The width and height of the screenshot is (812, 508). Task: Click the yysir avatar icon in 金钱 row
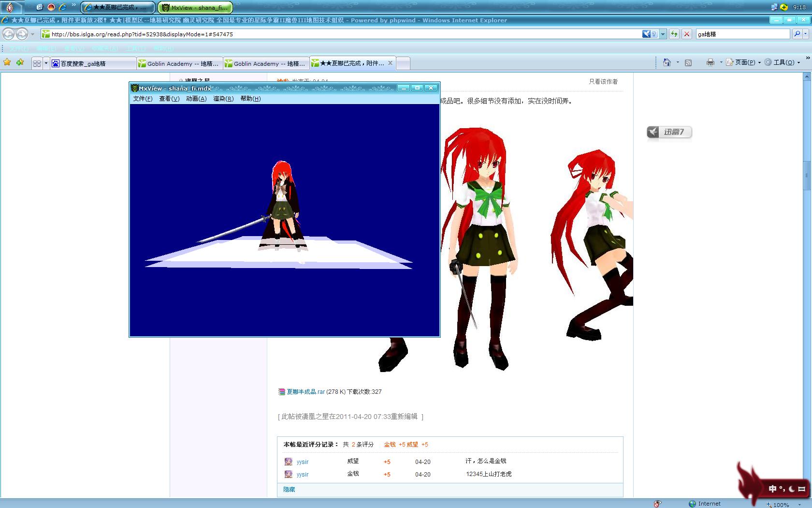[289, 474]
